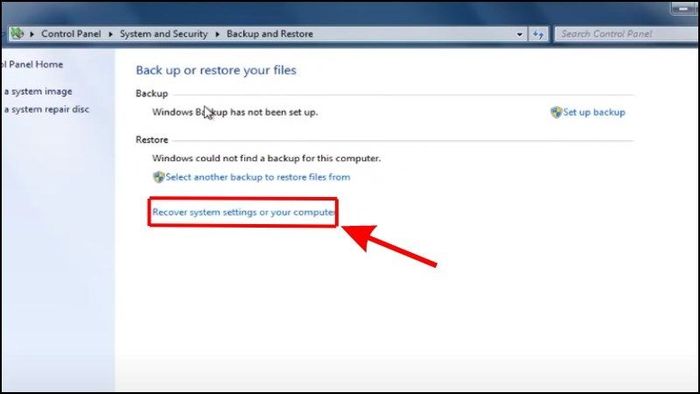Click the shield icon beside Set up backup
This screenshot has width=700, height=394.
[556, 112]
